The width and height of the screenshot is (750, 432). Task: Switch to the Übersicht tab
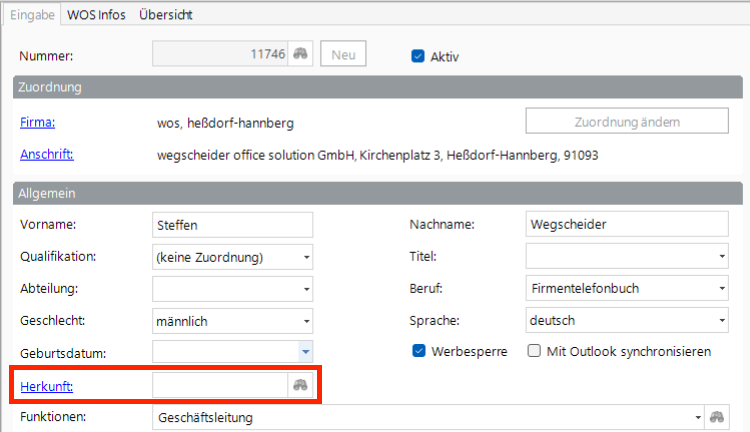[166, 15]
